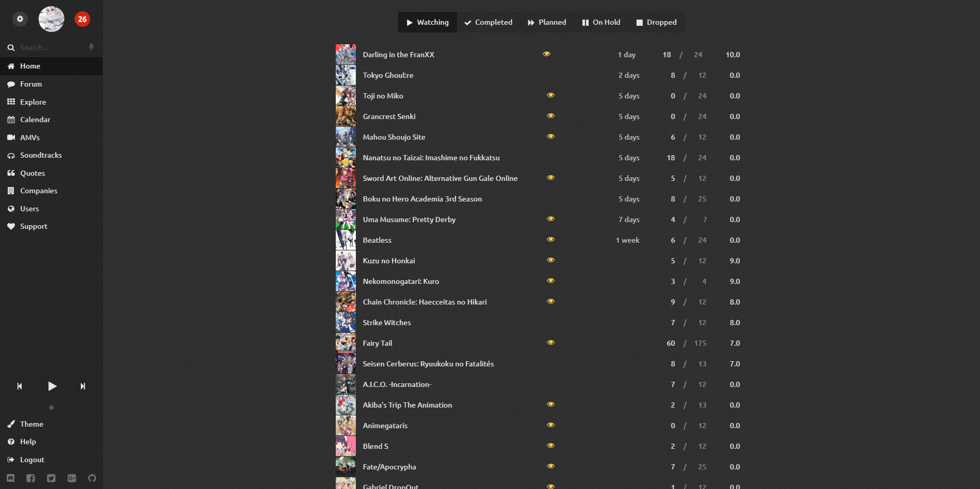Switch to Dropped tab

[x=657, y=22]
